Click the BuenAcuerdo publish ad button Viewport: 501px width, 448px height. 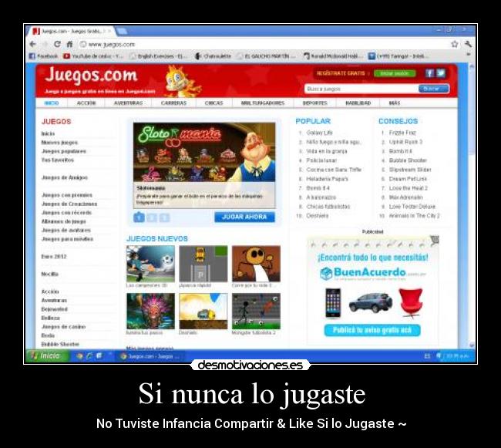(372, 330)
